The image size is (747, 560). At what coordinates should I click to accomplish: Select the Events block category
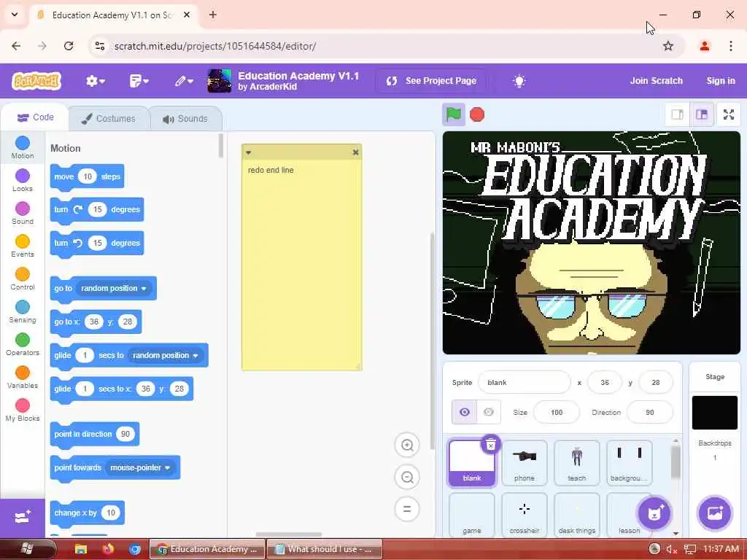click(x=23, y=246)
